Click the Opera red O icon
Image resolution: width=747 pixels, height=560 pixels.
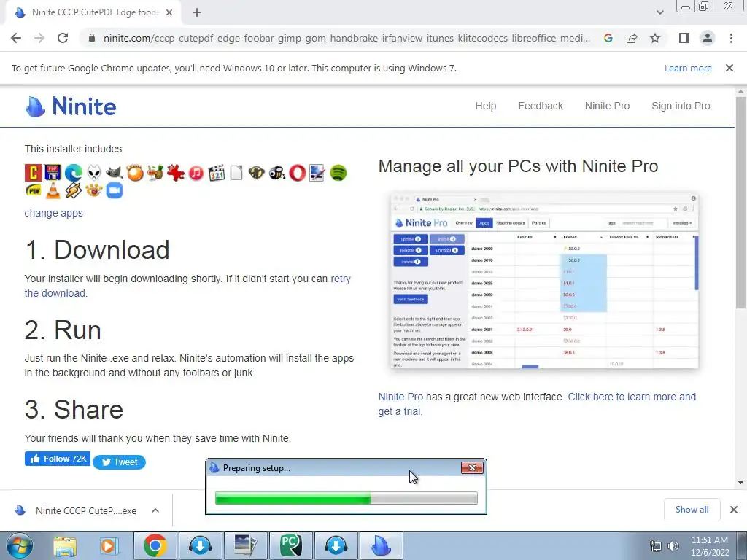[298, 173]
